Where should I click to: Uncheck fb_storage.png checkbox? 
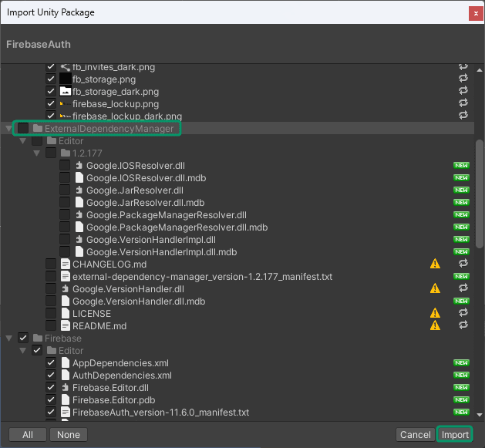(51, 79)
